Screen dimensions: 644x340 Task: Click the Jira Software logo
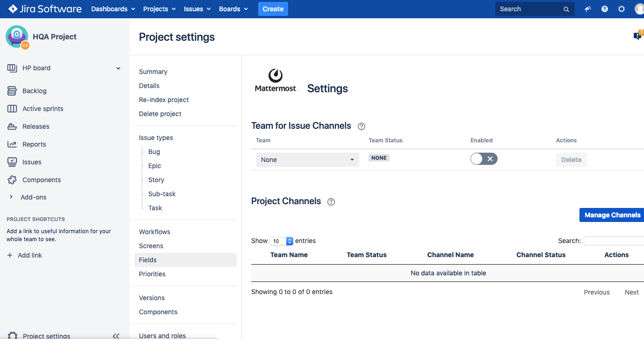point(45,9)
